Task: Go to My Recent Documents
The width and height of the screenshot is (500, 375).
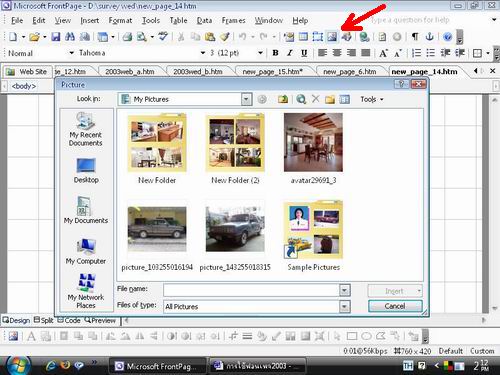Action: 86,129
